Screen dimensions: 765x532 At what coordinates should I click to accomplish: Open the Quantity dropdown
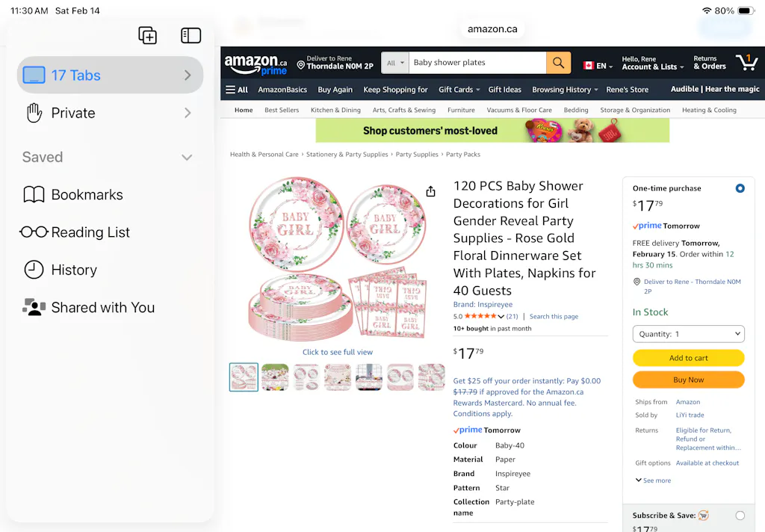pos(688,334)
